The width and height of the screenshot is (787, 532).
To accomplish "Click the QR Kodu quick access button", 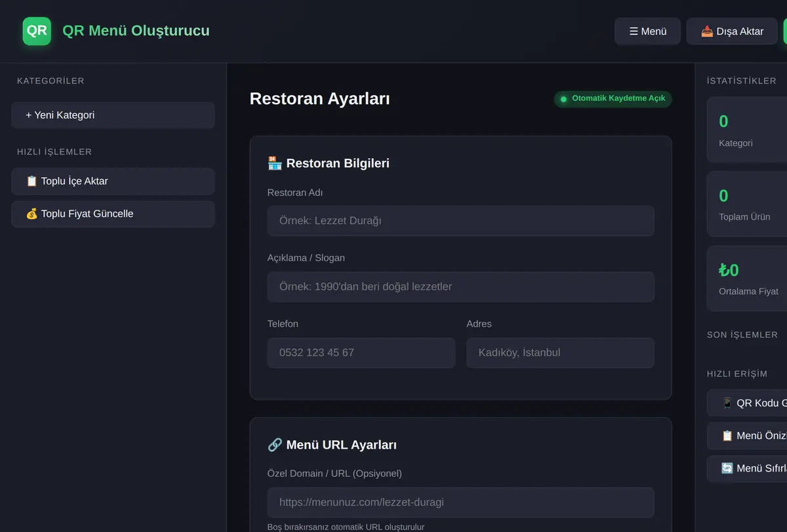I will click(x=747, y=403).
